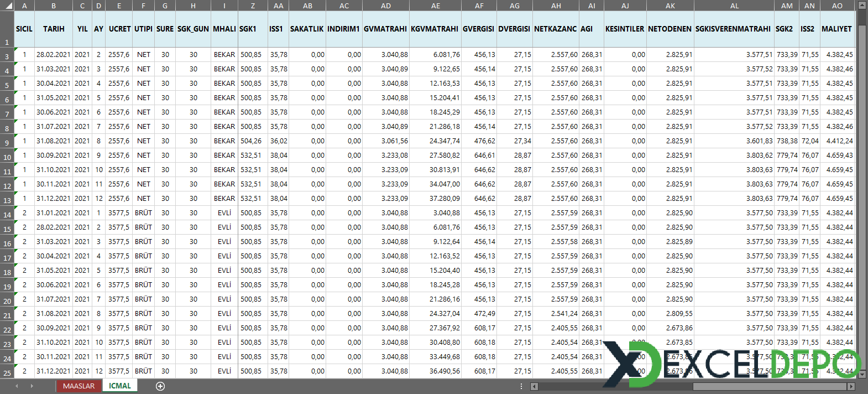Click cell with value 2.673,86
This screenshot has width=868, height=394.
coord(670,328)
